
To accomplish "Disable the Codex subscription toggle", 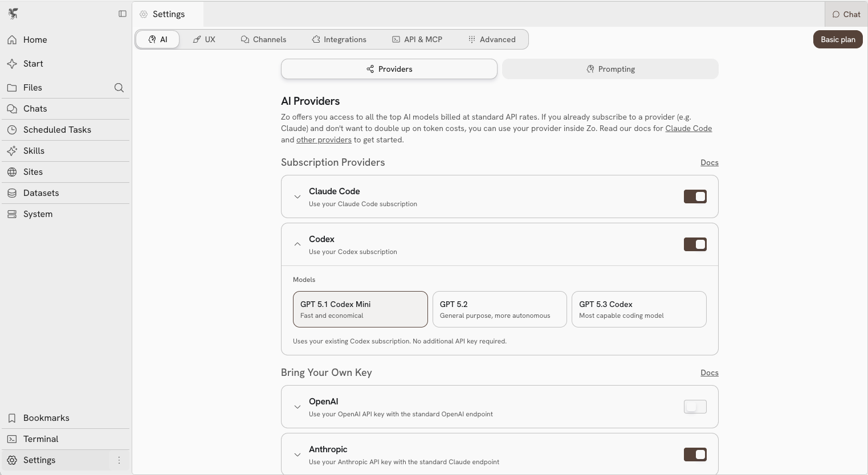I will click(695, 244).
